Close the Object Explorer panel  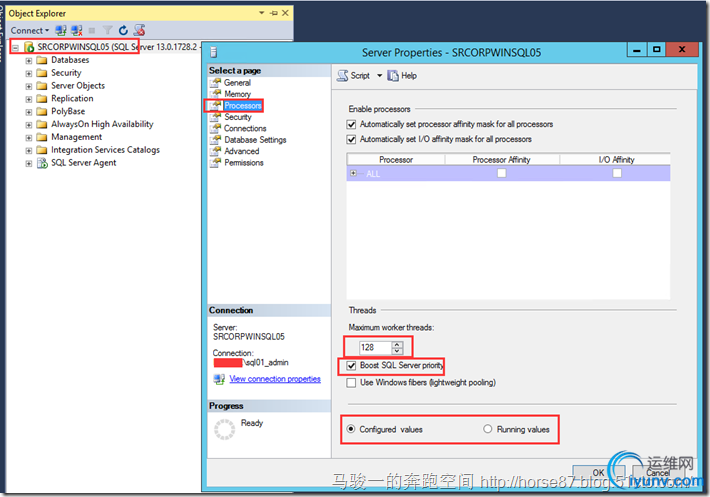click(285, 13)
